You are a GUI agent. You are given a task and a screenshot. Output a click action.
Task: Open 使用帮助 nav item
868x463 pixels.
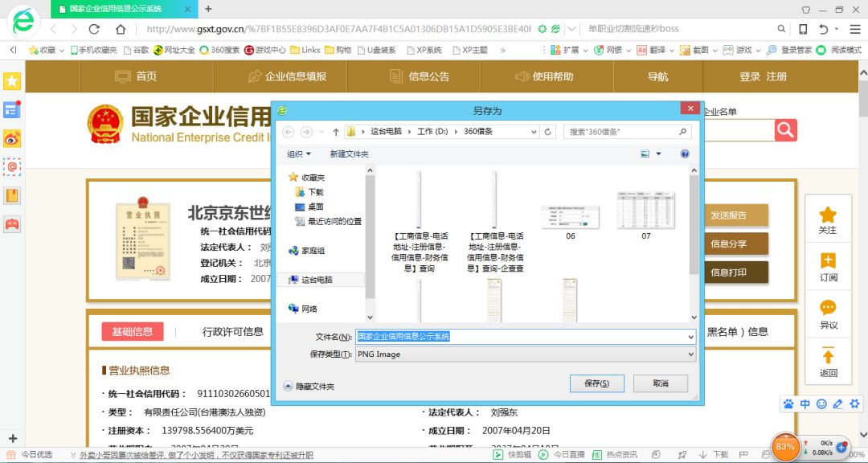544,76
